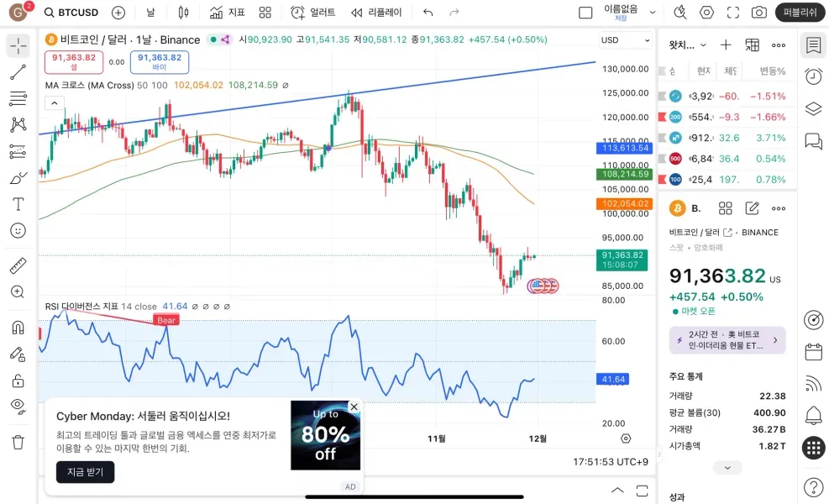Image resolution: width=829 pixels, height=504 pixels.
Task: Select watchlist row with -1.51% change
Action: click(x=727, y=97)
